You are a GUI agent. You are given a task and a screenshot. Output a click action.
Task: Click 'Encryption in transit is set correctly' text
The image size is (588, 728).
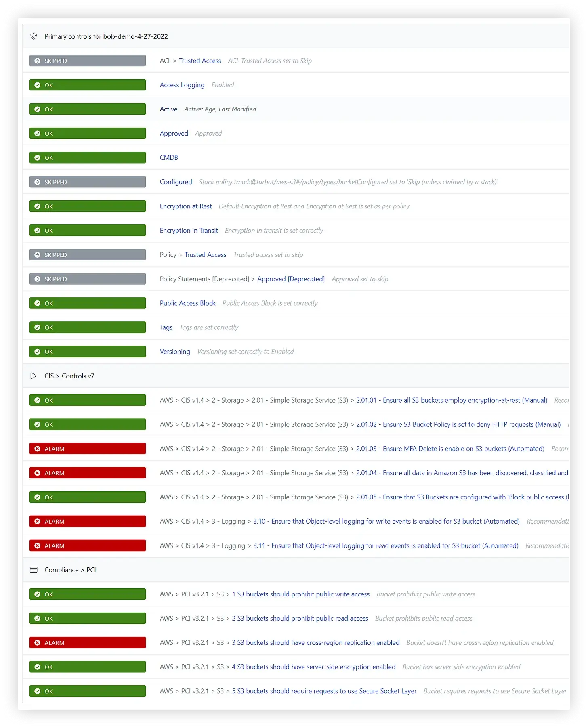tap(274, 230)
